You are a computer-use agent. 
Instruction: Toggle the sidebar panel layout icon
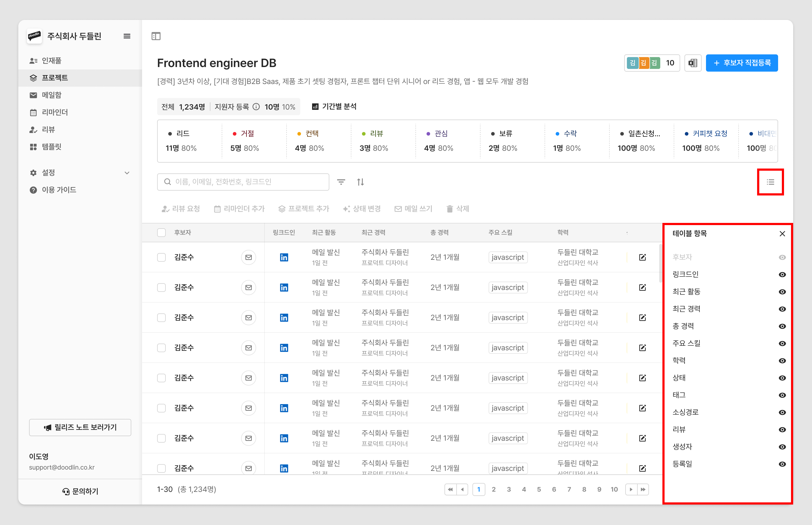(x=156, y=36)
